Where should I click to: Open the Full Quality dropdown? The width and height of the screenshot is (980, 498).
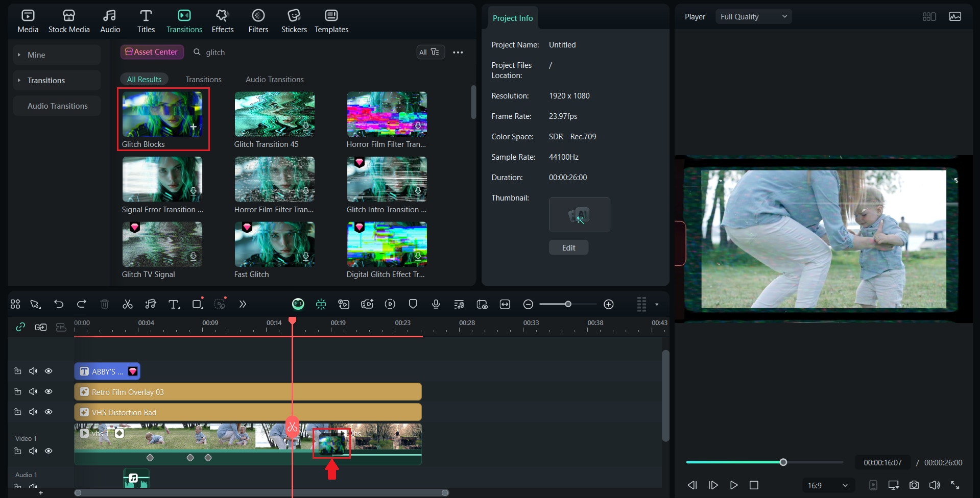tap(753, 17)
